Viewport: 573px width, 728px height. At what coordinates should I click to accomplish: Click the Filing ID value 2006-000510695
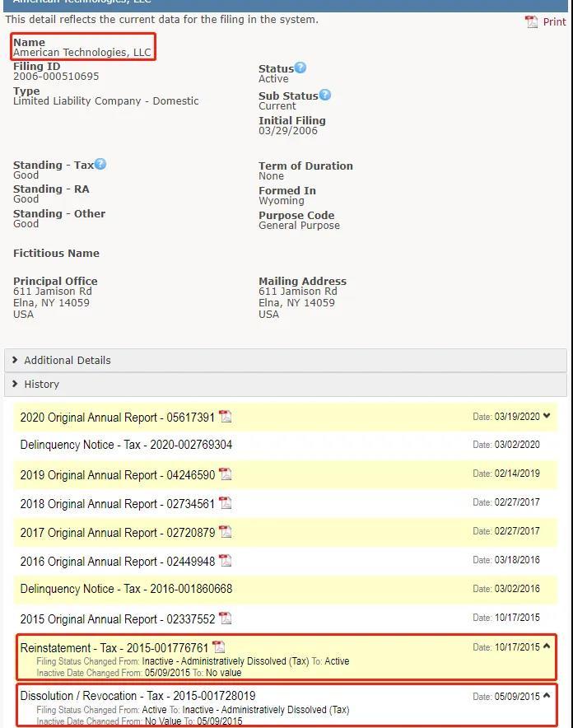(56, 77)
